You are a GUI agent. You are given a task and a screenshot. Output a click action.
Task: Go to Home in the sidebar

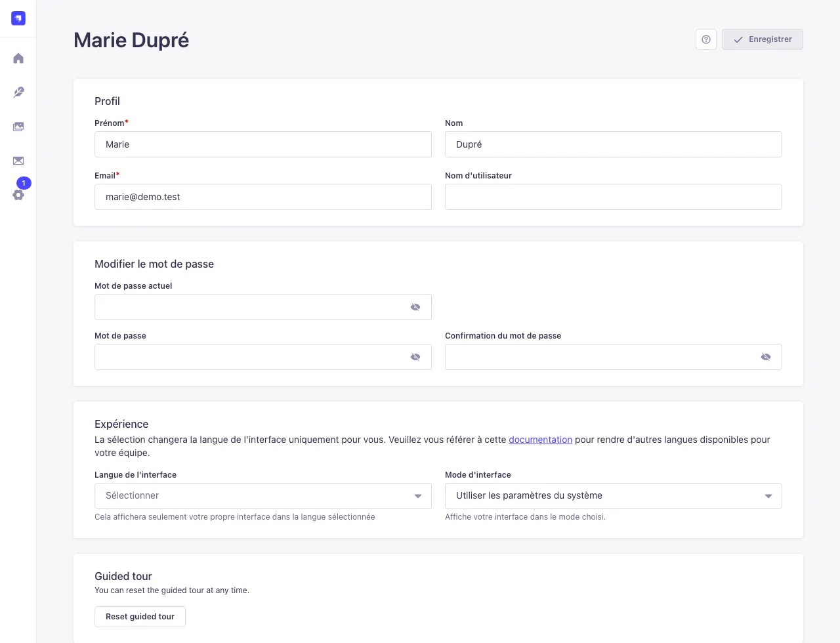click(18, 58)
